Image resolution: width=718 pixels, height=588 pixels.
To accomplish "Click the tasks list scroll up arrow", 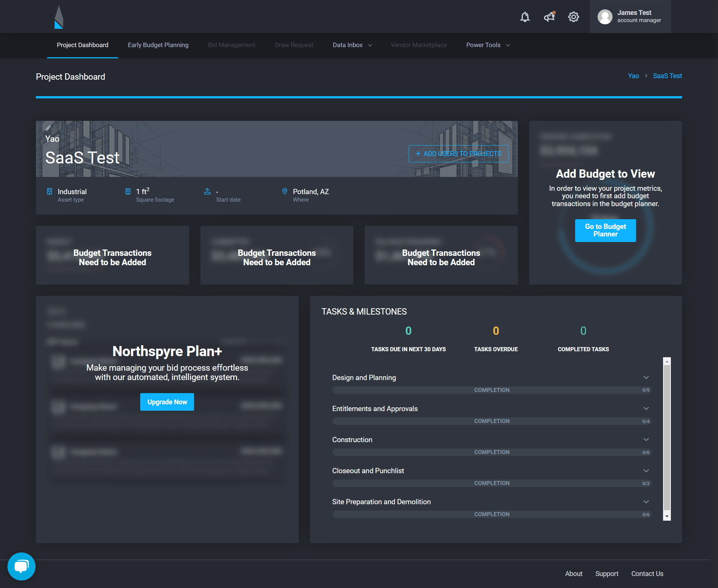I will click(x=667, y=361).
